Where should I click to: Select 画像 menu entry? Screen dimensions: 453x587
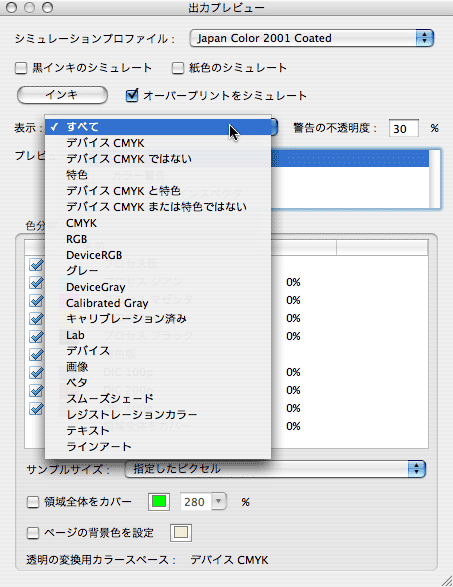click(158, 367)
